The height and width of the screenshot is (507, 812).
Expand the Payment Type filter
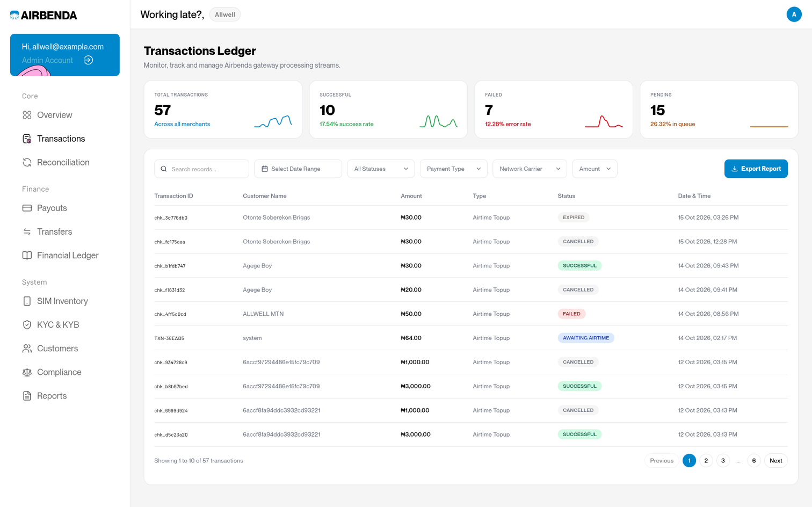pyautogui.click(x=454, y=169)
